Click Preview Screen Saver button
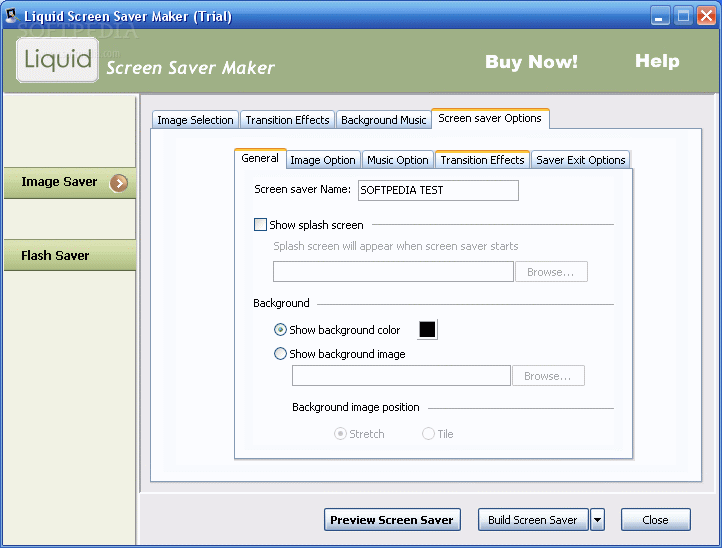This screenshot has height=548, width=722. (392, 520)
